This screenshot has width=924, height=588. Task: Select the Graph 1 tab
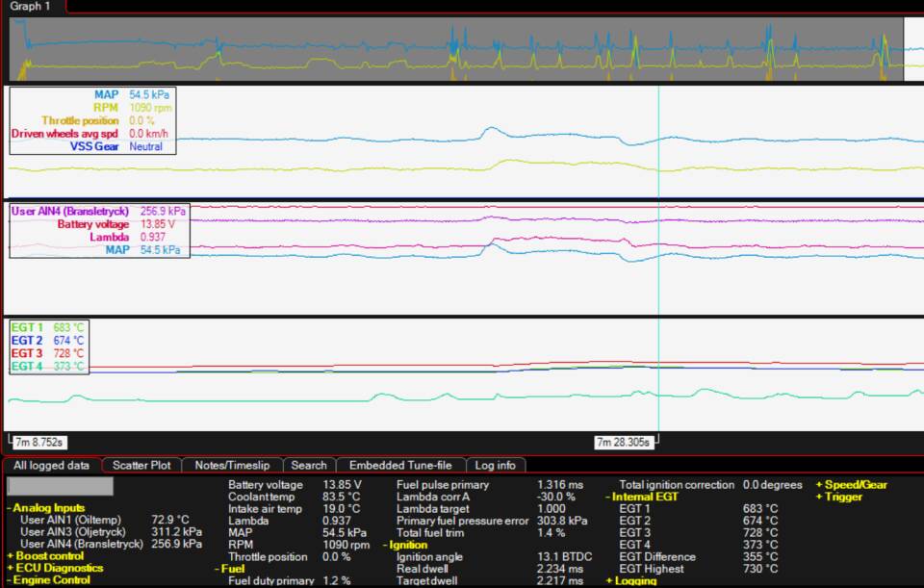31,6
